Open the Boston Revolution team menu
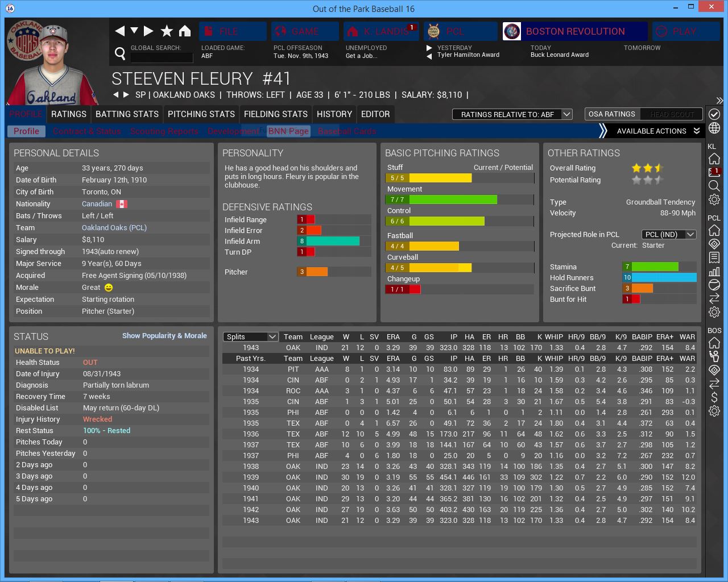728x582 pixels. (x=575, y=31)
